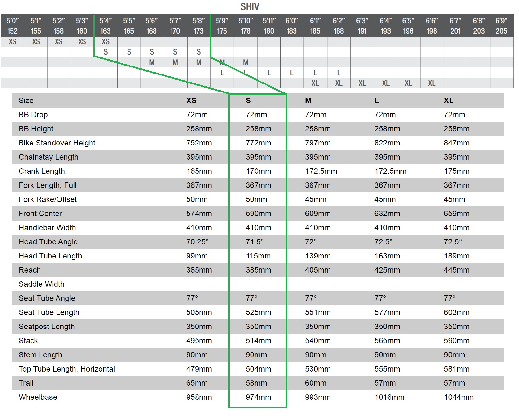
Task: Click the Fork Rake/Offset row label
Action: point(48,199)
